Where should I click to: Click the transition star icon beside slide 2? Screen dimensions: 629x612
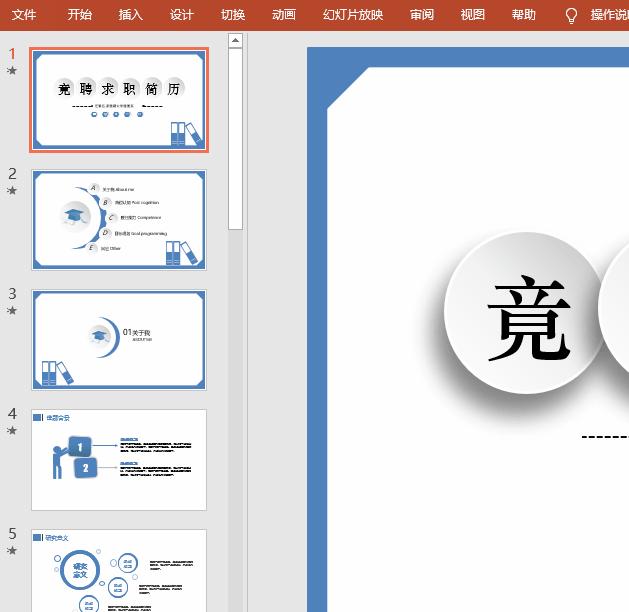pos(12,190)
